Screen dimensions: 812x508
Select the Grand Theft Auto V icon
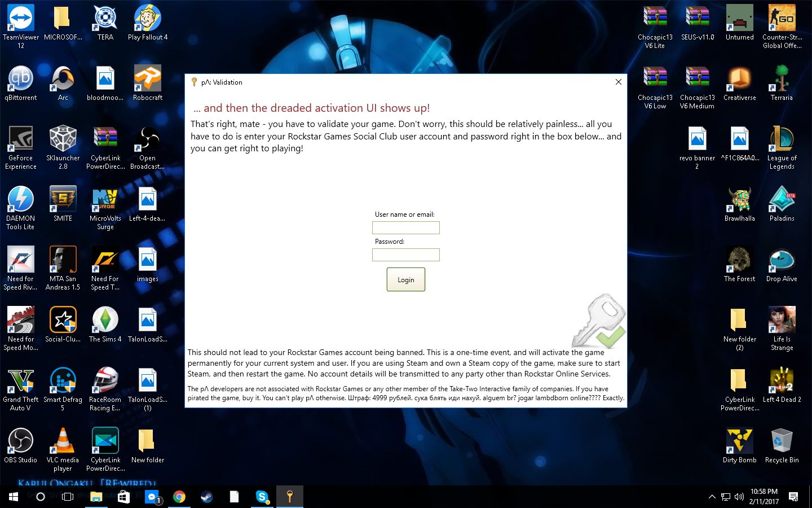pyautogui.click(x=21, y=389)
